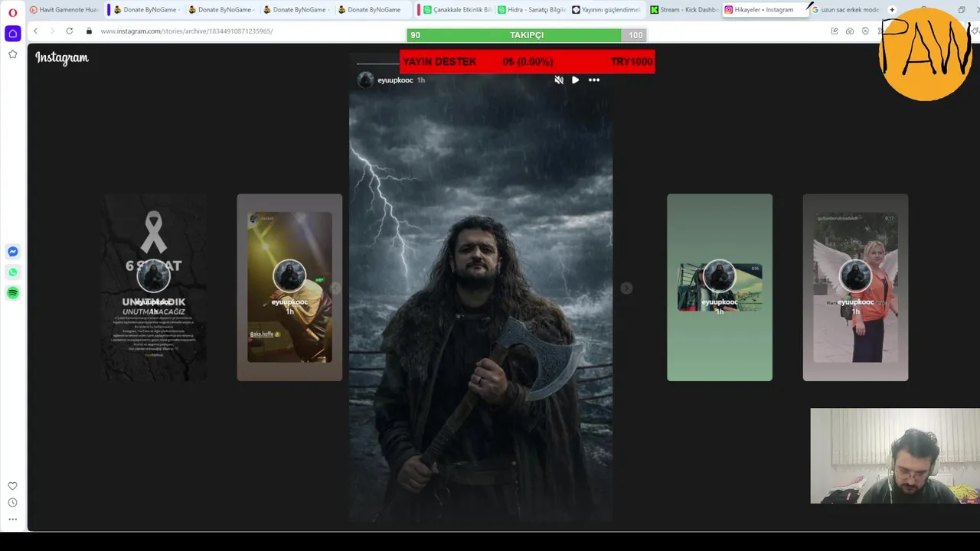Reload the Instagram page
Viewport: 980px width, 551px height.
tap(70, 31)
